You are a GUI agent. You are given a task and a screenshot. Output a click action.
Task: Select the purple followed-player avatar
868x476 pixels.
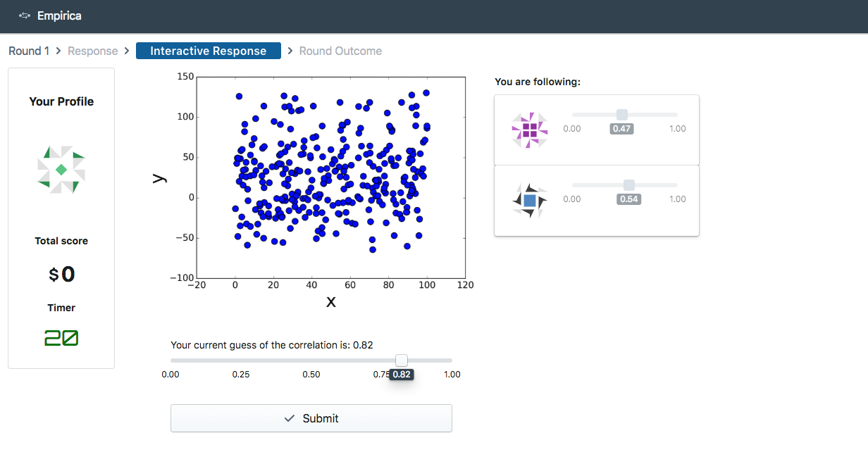click(x=530, y=130)
